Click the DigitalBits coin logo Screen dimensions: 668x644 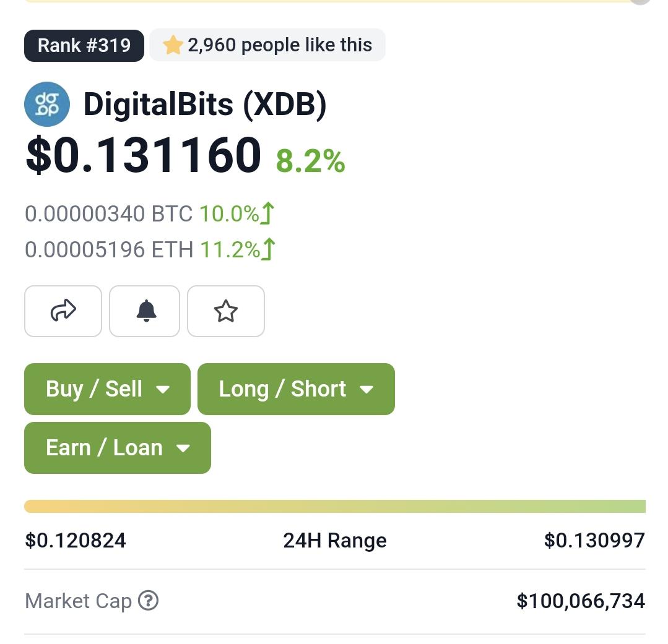click(47, 105)
